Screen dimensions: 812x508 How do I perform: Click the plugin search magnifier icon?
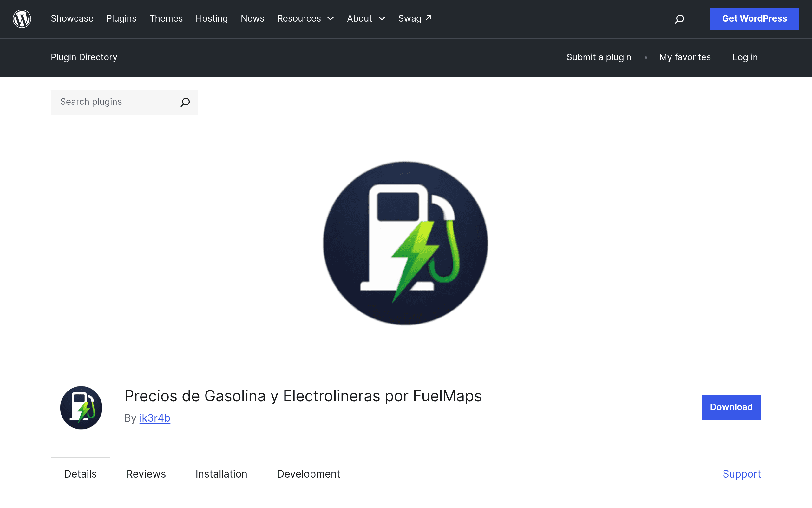tap(185, 102)
